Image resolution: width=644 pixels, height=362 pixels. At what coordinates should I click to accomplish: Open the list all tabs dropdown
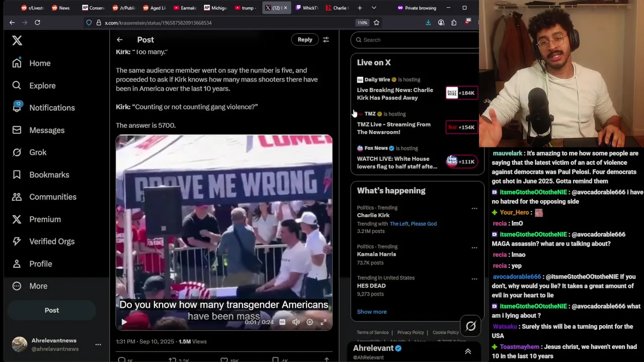374,8
